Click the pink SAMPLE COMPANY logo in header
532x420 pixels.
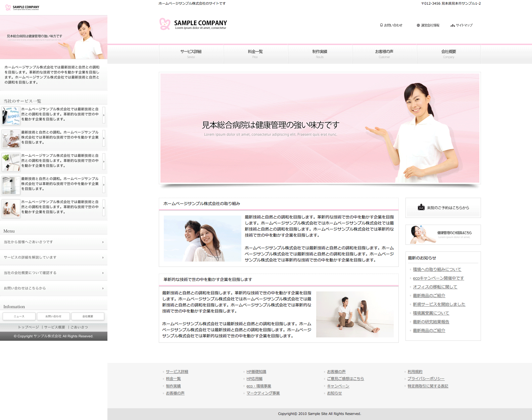[193, 24]
